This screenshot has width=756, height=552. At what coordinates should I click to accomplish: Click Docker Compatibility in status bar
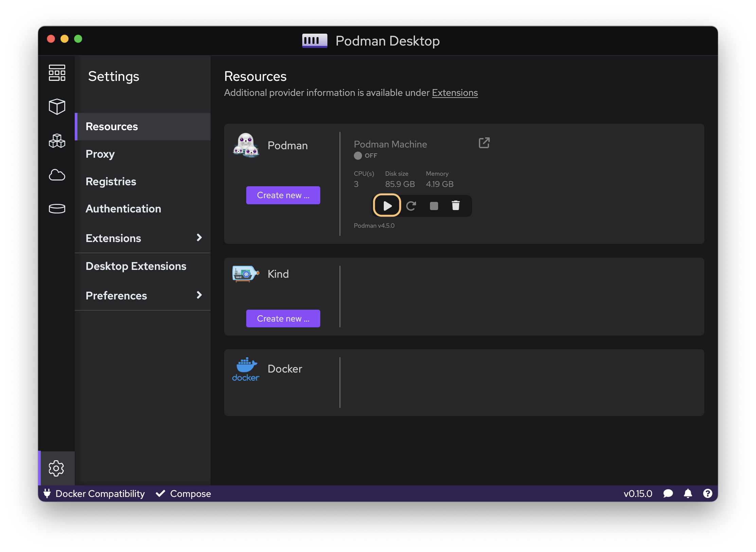pyautogui.click(x=94, y=494)
